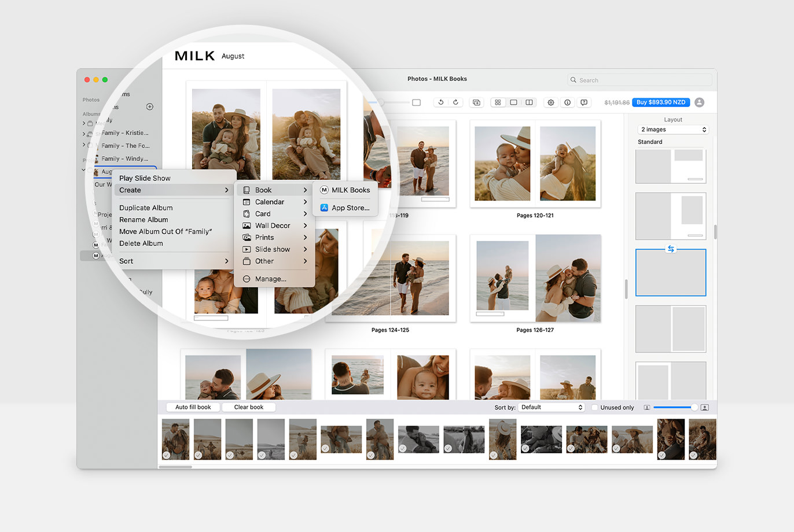
Task: Open the Sort by Default dropdown
Action: [552, 408]
